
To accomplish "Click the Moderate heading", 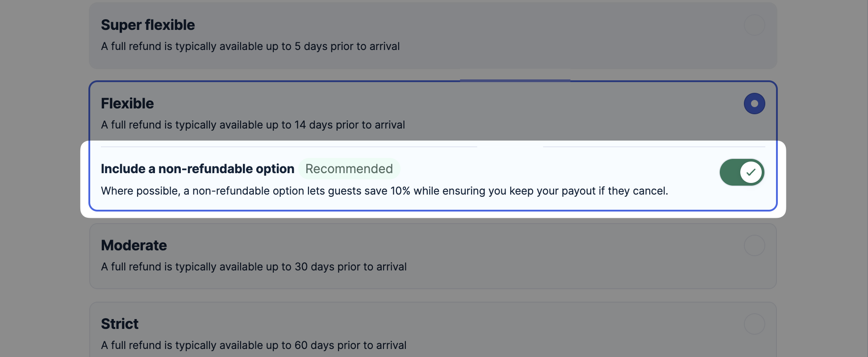I will 134,245.
